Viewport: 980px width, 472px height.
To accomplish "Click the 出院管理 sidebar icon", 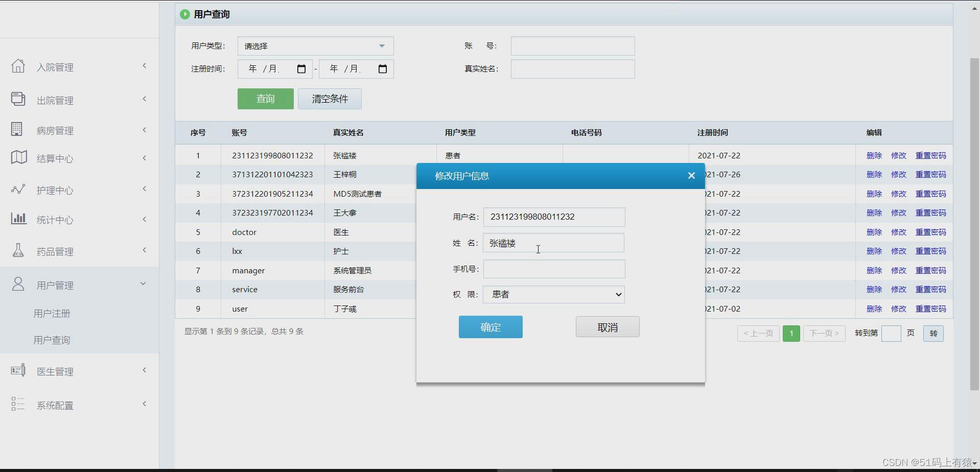I will click(18, 99).
